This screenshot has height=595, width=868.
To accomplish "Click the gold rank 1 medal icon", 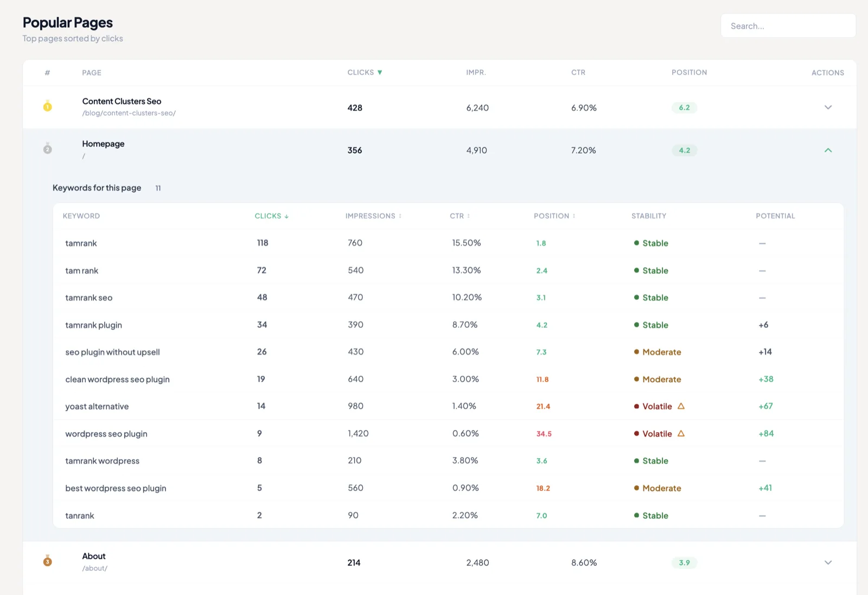I will click(48, 106).
